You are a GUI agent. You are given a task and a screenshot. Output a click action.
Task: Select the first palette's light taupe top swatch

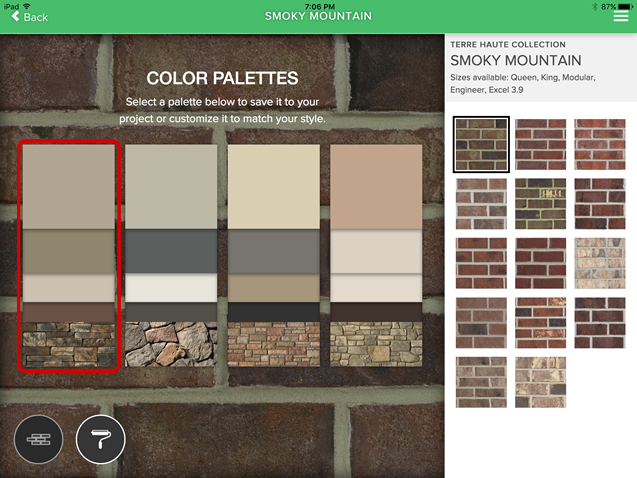tap(69, 187)
